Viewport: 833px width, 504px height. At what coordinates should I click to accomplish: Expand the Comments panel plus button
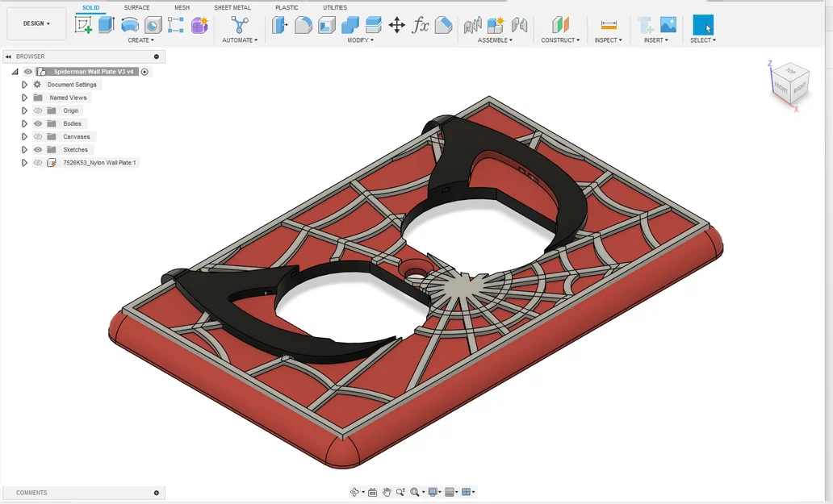(x=157, y=493)
